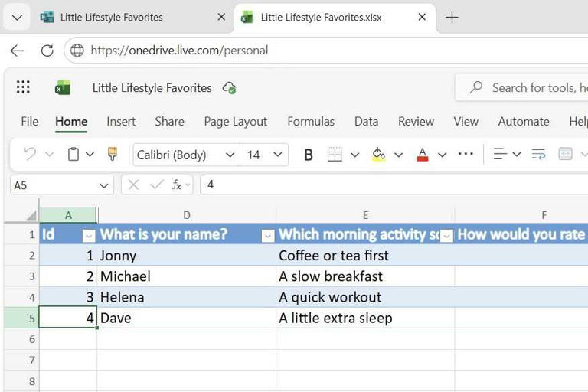The width and height of the screenshot is (588, 392).
Task: Select the cell containing Jonny
Action: click(x=186, y=256)
